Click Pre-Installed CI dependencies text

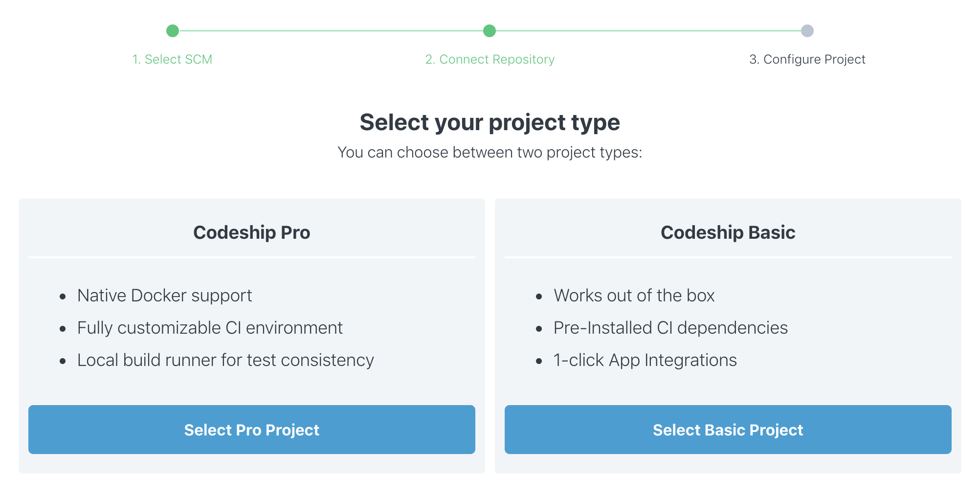point(670,328)
